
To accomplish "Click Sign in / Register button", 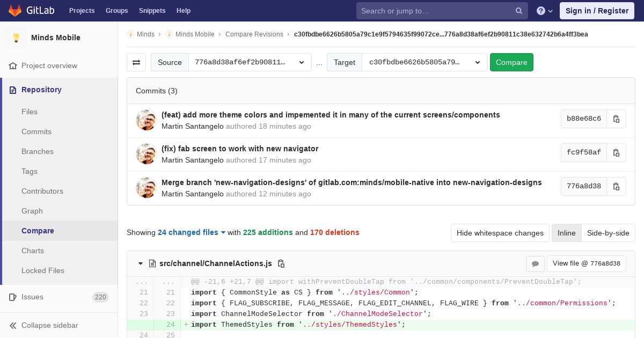I will (x=596, y=11).
